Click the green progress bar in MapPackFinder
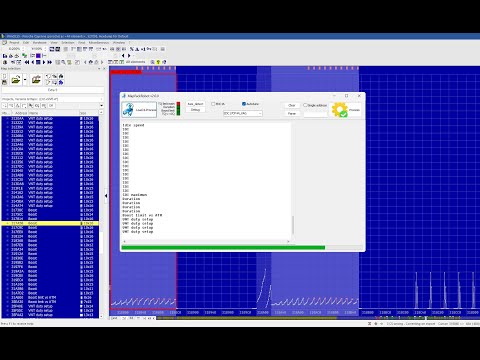Screen dimensions: 480x360 pyautogui.click(x=223, y=248)
